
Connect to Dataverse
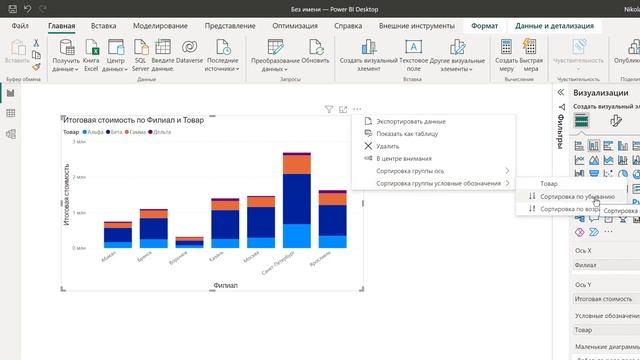pos(189,51)
